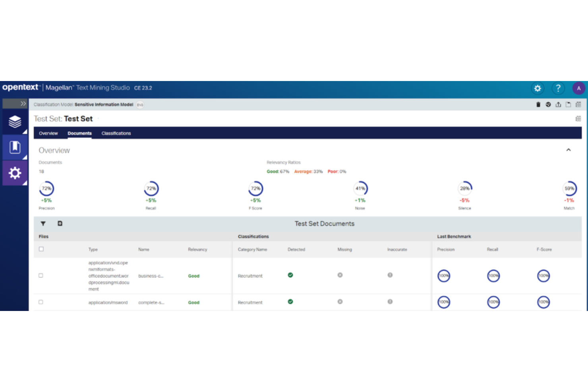Open Magellan settings via the gear icon
The image size is (588, 392).
(538, 88)
